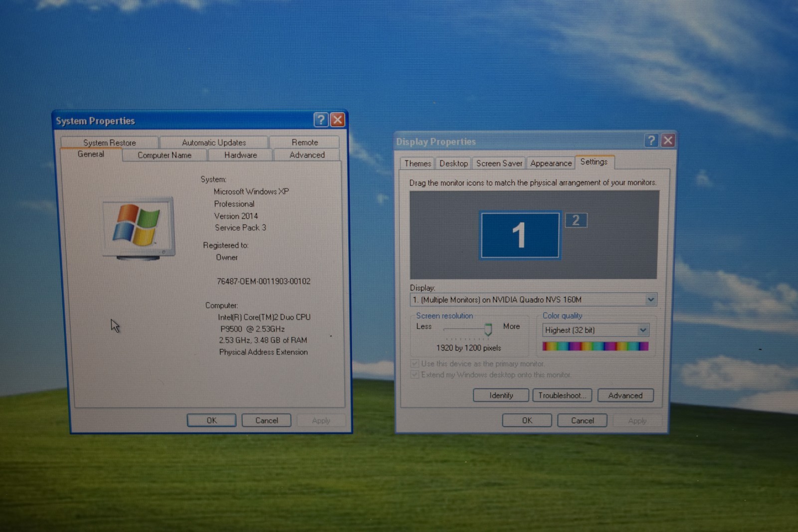
Task: Expand the Color quality dropdown
Action: (x=643, y=330)
